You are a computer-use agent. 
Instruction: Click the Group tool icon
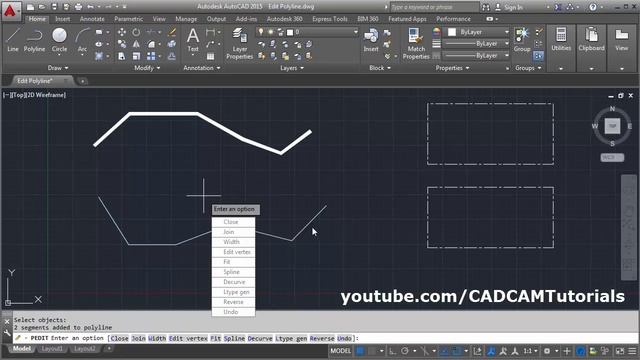pos(522,40)
